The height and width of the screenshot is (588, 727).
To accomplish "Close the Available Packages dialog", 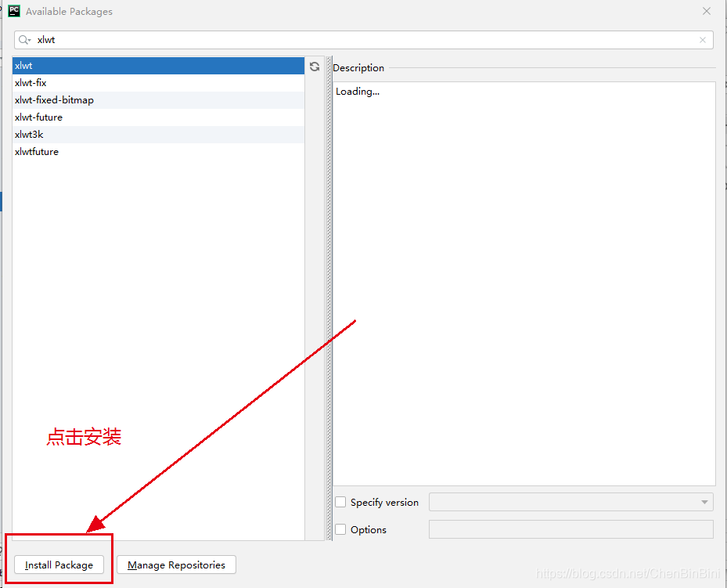I will 706,11.
